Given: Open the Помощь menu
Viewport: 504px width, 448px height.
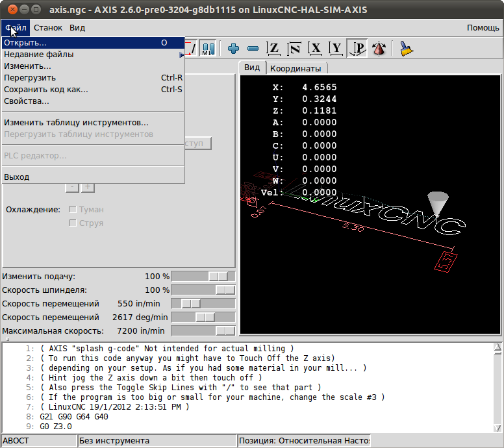Looking at the screenshot, I should [483, 28].
